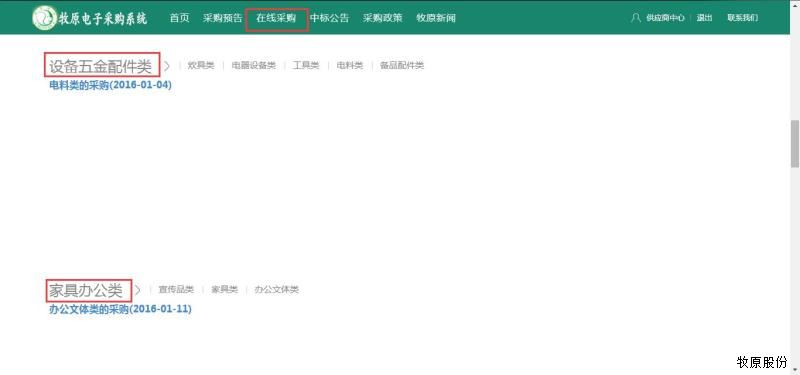The width and height of the screenshot is (800, 375).
Task: Expand the chevron next to 家具办公类
Action: coord(137,290)
